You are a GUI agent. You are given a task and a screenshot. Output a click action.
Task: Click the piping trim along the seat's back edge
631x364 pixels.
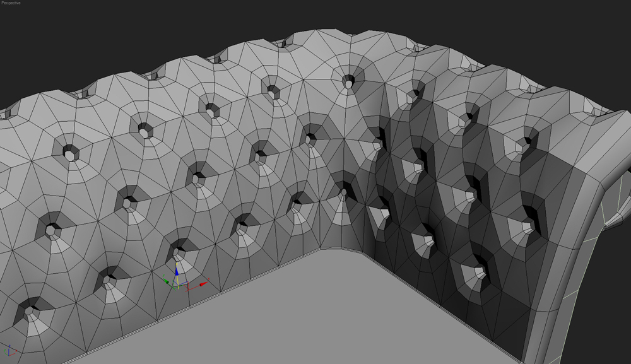point(240,286)
